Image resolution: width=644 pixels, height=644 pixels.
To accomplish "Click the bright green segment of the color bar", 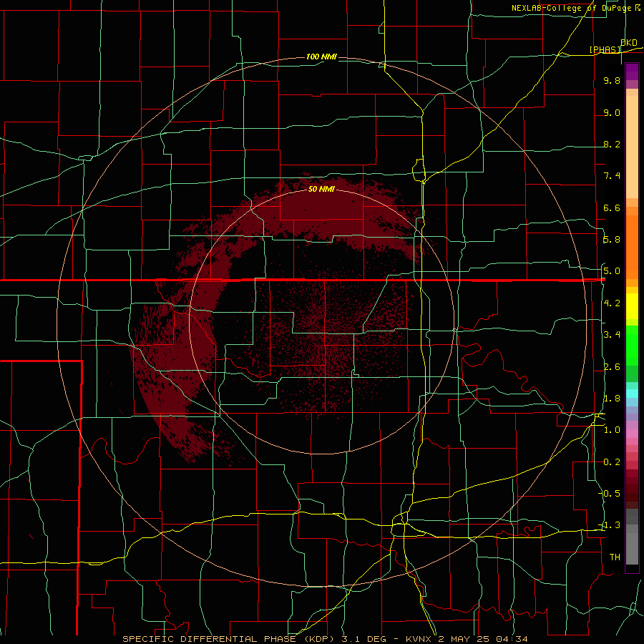I will coord(632,346).
